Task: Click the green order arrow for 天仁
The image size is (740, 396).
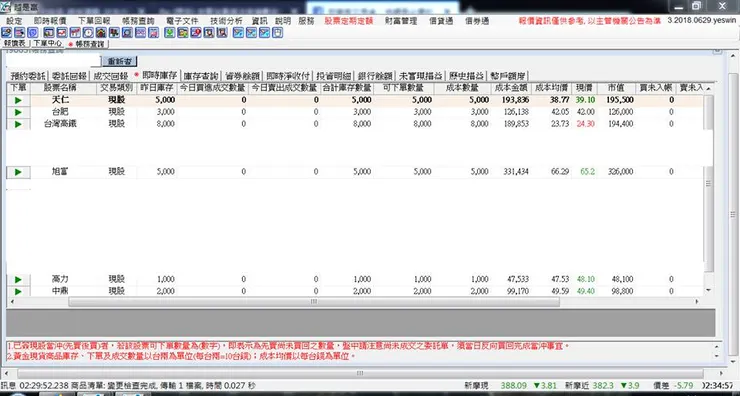Action: tap(18, 100)
